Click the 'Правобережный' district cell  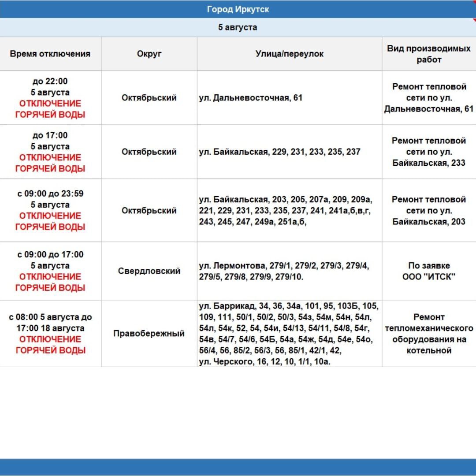pos(149,334)
